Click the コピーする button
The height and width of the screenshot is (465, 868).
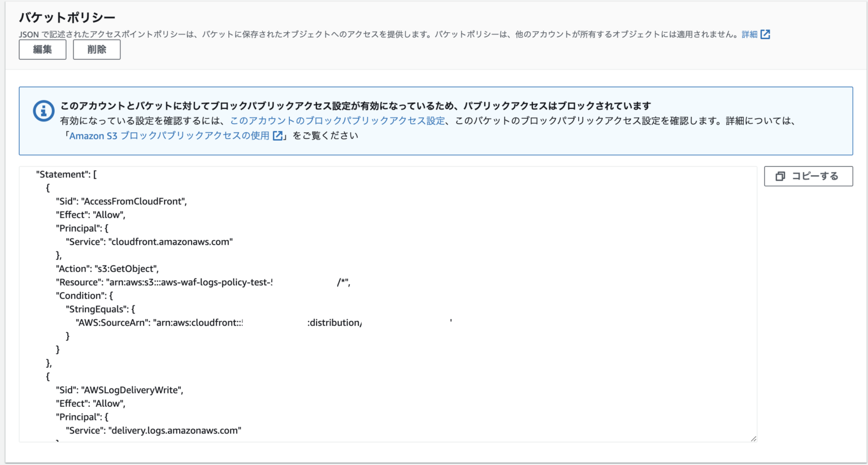(x=808, y=176)
